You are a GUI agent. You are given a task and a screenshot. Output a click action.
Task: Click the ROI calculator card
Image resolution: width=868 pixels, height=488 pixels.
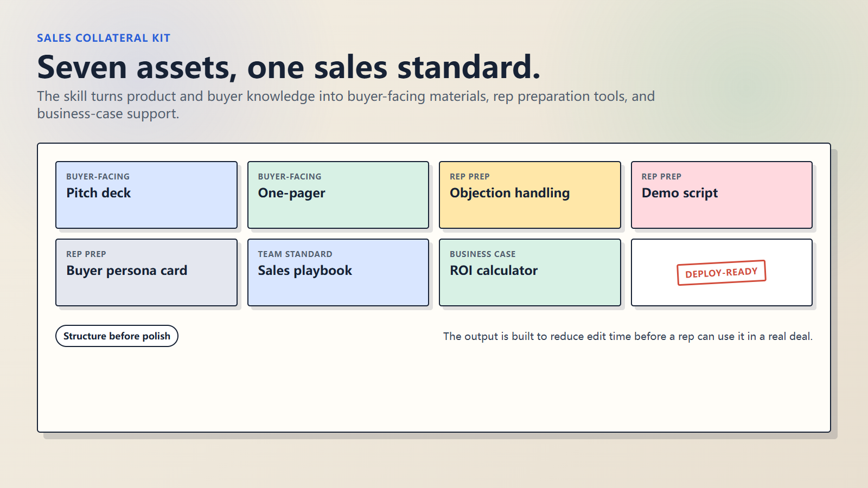[530, 272]
